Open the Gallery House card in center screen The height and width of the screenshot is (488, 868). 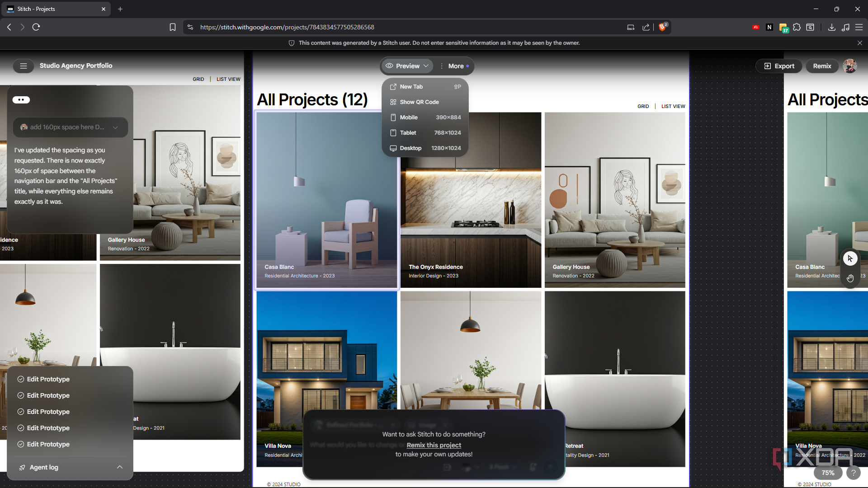[615, 200]
